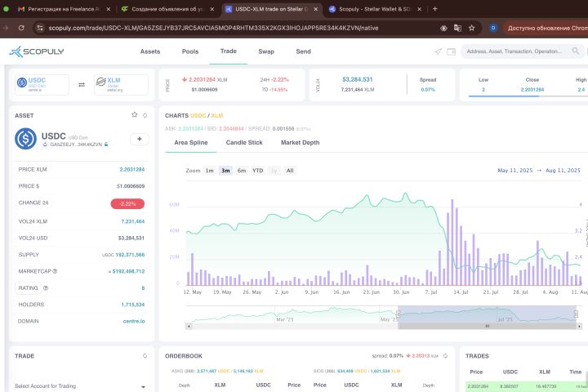This screenshot has height=392, width=588.
Task: Click the Chrome update available button
Action: point(546,28)
